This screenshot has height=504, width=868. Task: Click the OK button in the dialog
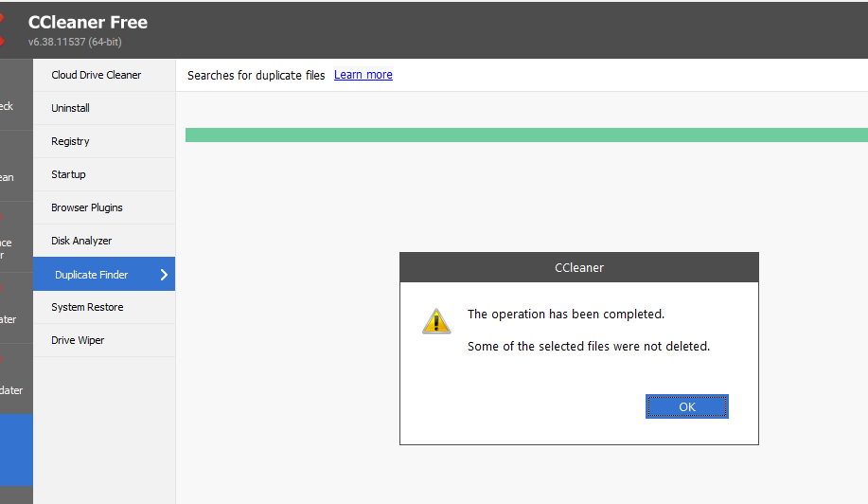tap(686, 406)
